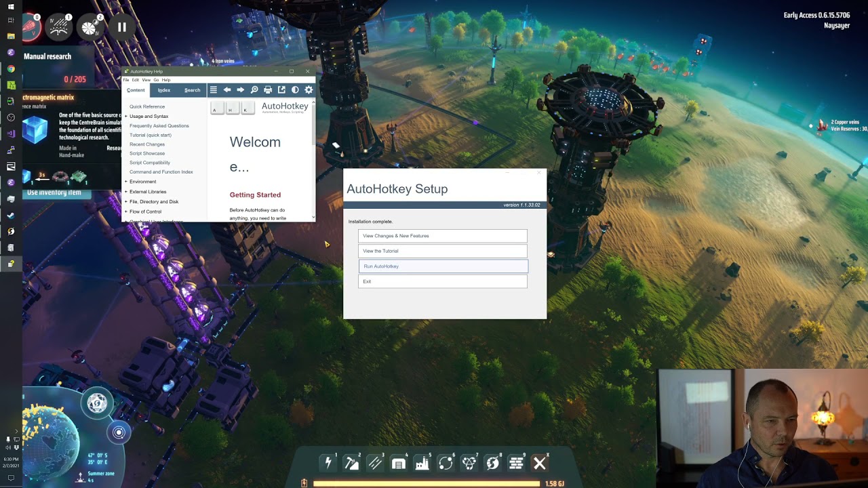Select the logistics transport build category
The height and width of the screenshot is (488, 868).
coord(446,463)
